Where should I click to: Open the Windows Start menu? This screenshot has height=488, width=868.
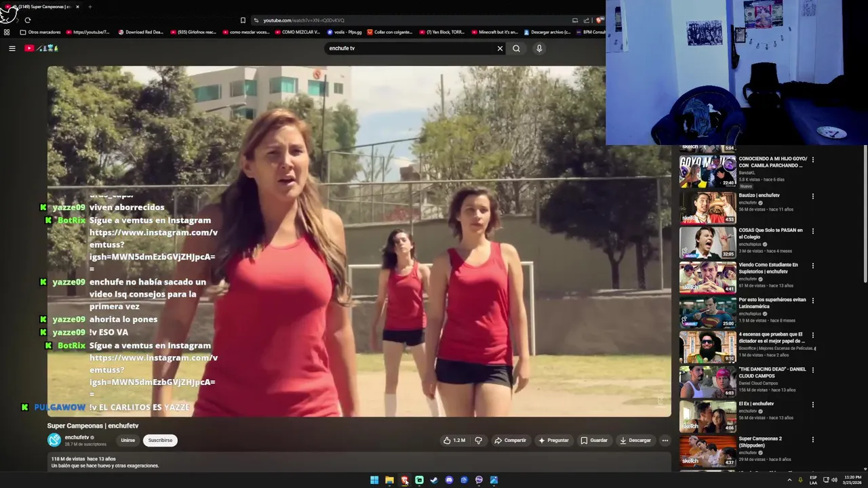pos(374,480)
